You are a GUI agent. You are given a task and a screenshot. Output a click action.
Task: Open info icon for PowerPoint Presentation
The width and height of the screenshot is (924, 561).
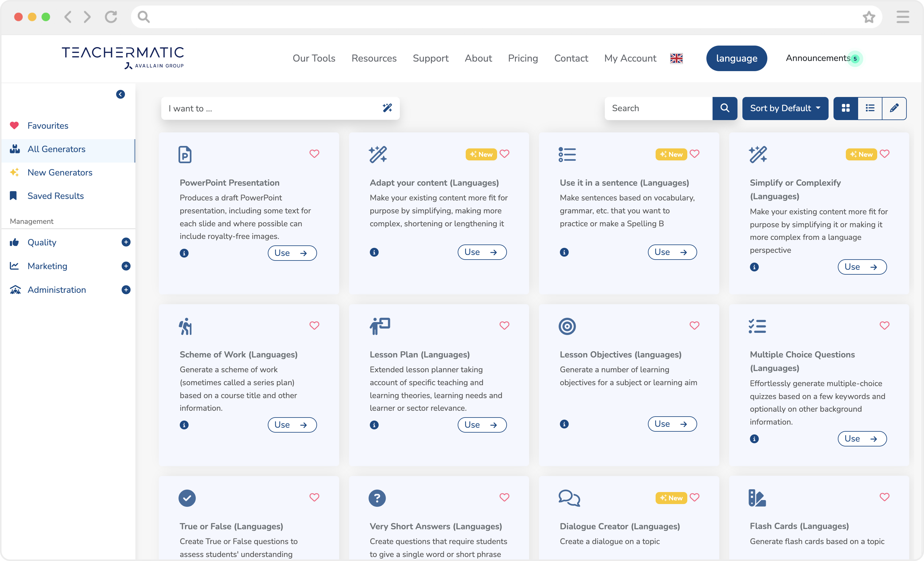[184, 253]
